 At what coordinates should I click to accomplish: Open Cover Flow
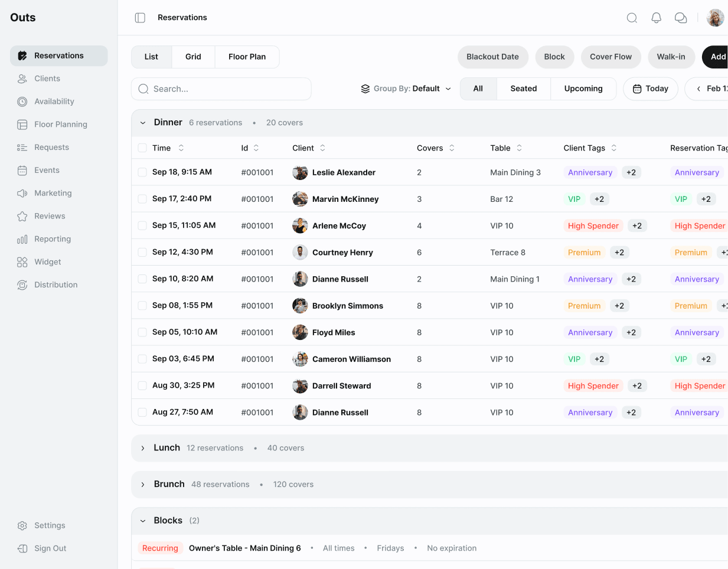tap(611, 57)
